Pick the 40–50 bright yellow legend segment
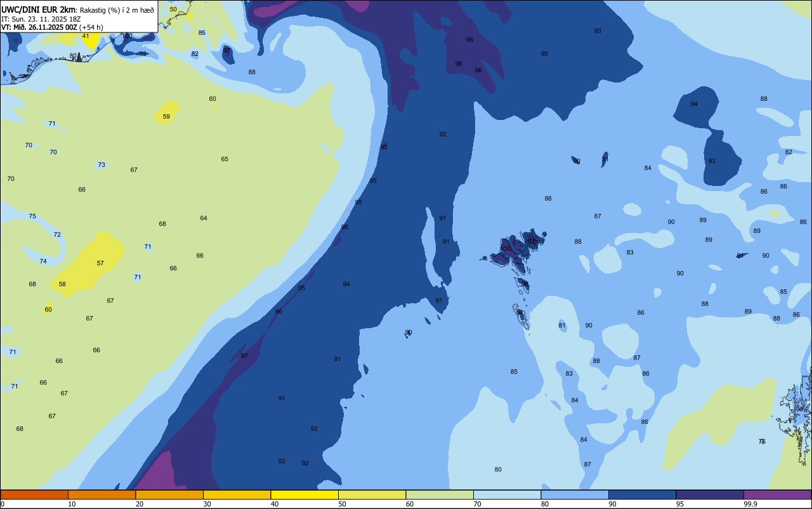The width and height of the screenshot is (812, 509). pos(304,494)
